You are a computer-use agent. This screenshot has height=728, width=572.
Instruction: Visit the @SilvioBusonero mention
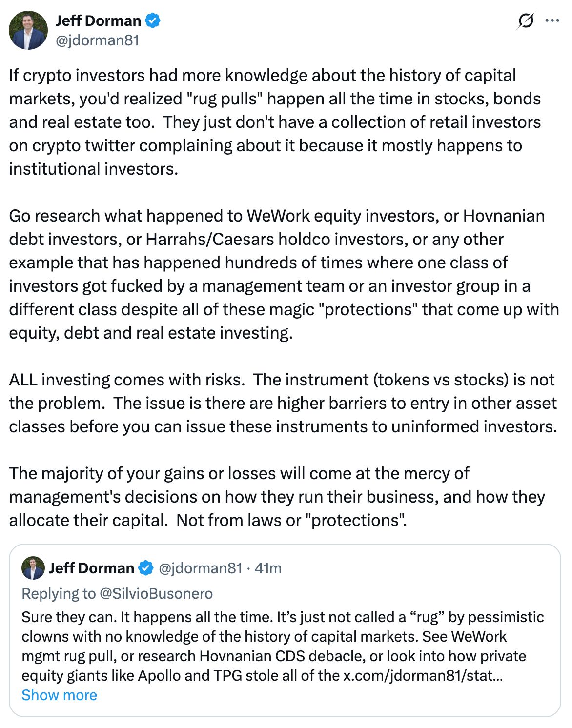[x=156, y=593]
